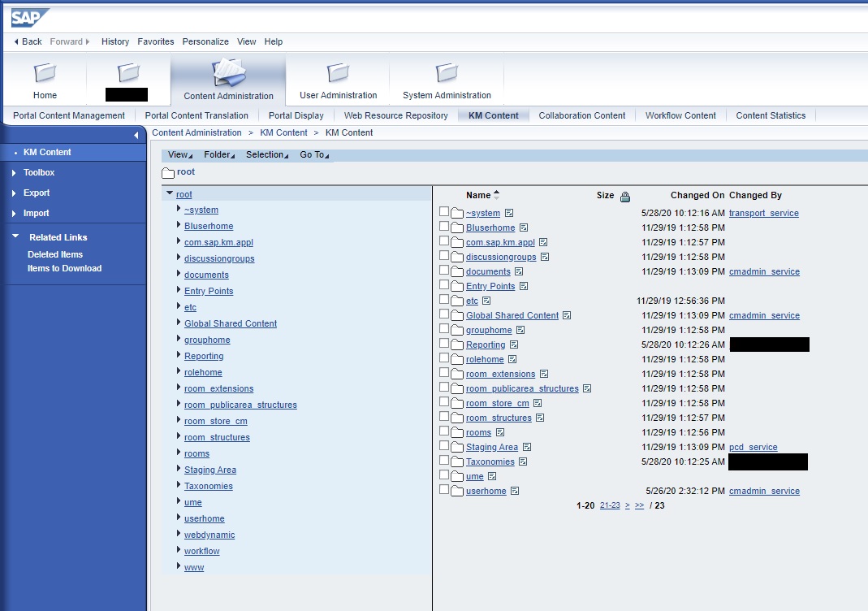Click the root folder icon above tree
The height and width of the screenshot is (611, 868).
[x=168, y=173]
